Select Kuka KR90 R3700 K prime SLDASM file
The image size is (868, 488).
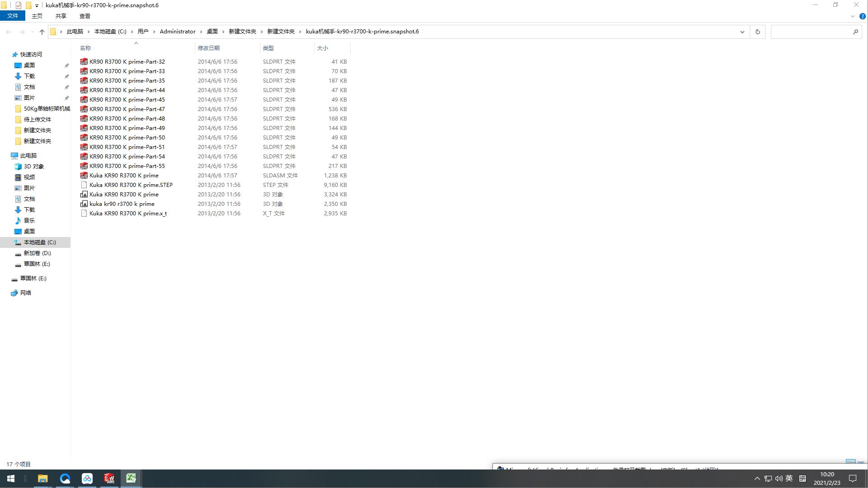[124, 176]
